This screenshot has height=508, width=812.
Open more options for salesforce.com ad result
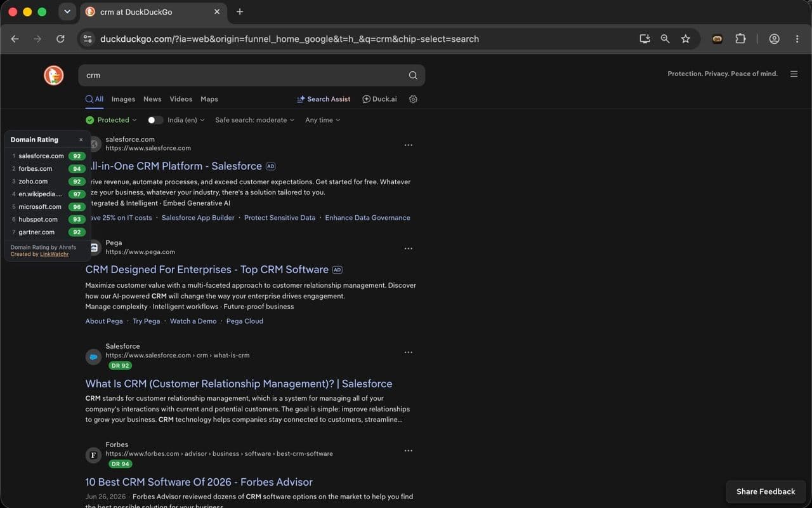408,145
